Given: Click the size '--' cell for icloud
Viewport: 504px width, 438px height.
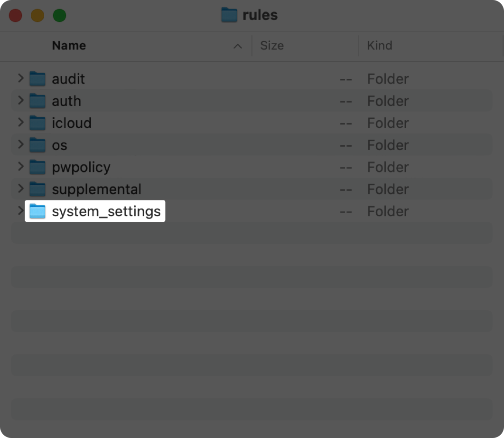Looking at the screenshot, I should pyautogui.click(x=346, y=124).
